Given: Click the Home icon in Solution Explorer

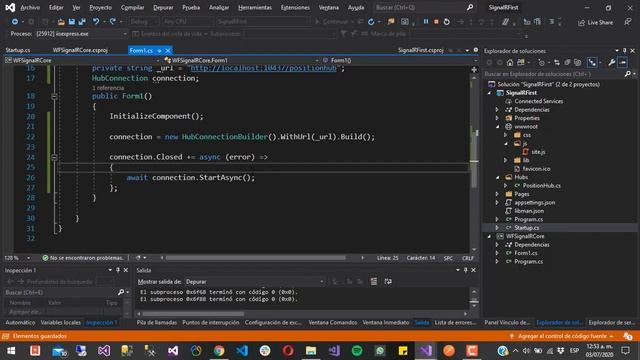Looking at the screenshot, I should (510, 62).
